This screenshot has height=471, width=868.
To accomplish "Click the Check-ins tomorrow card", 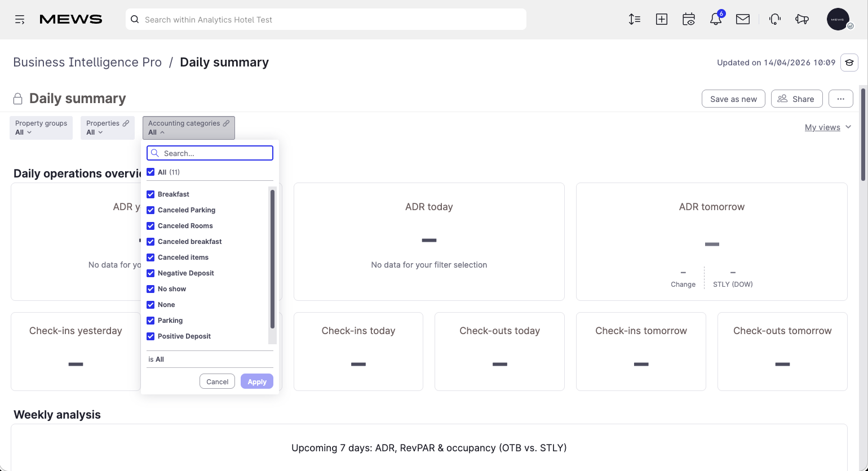I will tap(641, 352).
